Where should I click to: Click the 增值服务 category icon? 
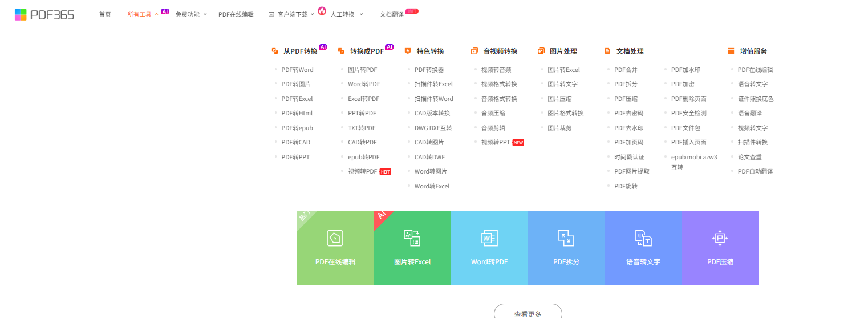pos(731,51)
